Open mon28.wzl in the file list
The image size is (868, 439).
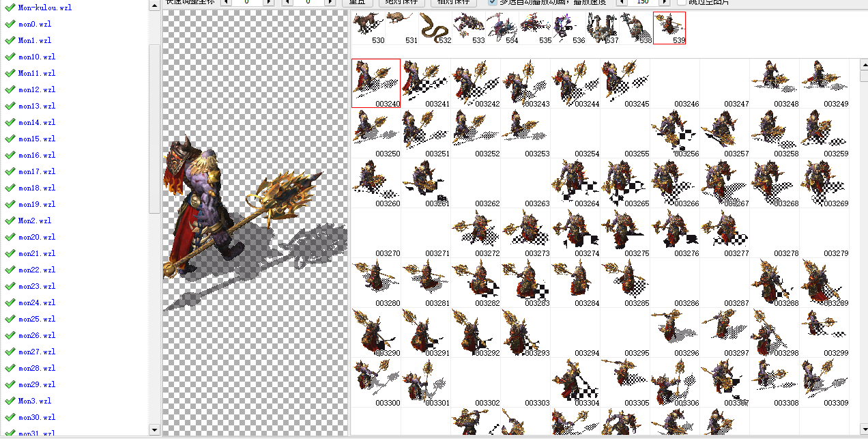point(37,368)
